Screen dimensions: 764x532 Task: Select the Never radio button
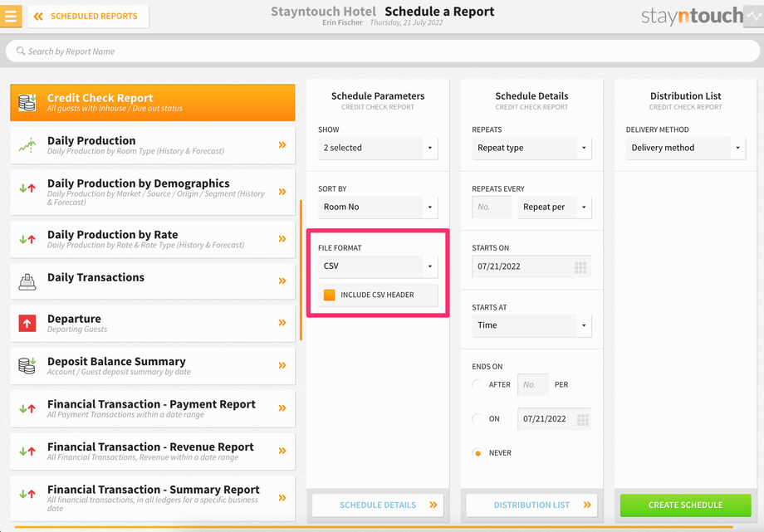(477, 453)
